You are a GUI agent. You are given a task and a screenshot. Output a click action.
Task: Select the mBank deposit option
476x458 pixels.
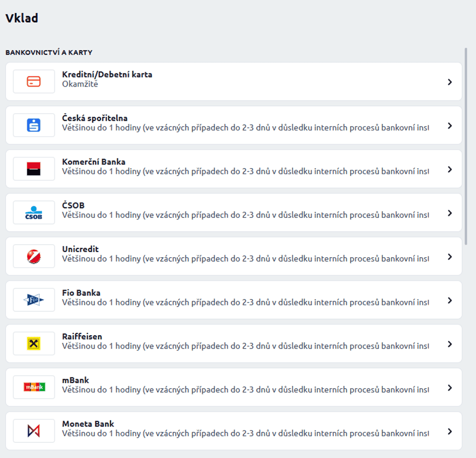click(x=234, y=388)
